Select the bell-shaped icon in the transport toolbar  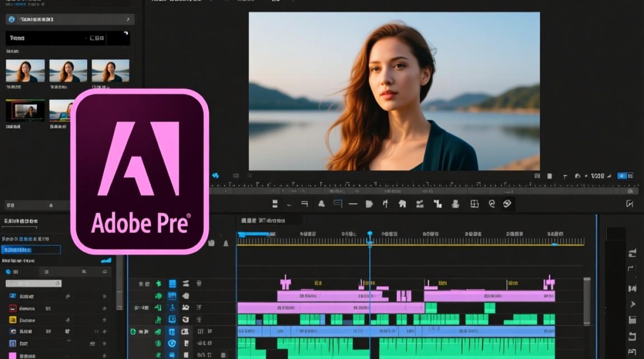(x=322, y=204)
